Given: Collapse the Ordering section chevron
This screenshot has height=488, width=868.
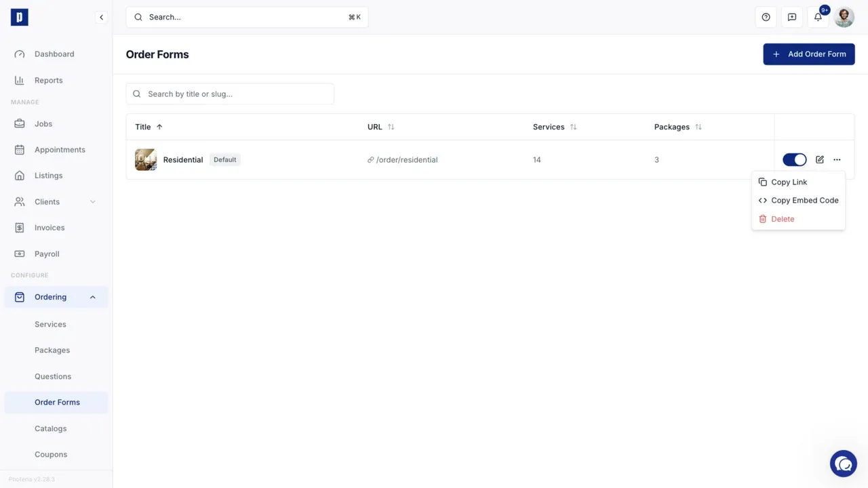Looking at the screenshot, I should pos(93,297).
